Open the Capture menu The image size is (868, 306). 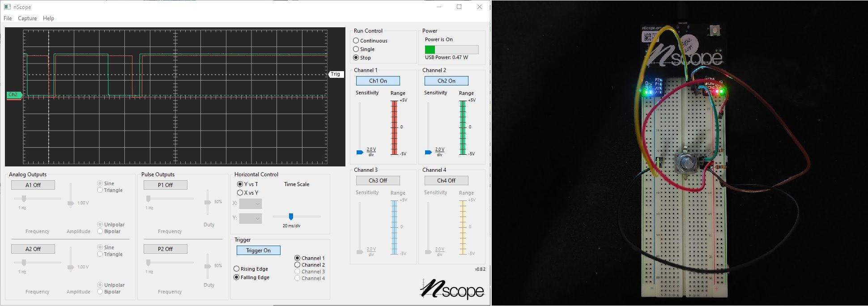(x=27, y=18)
